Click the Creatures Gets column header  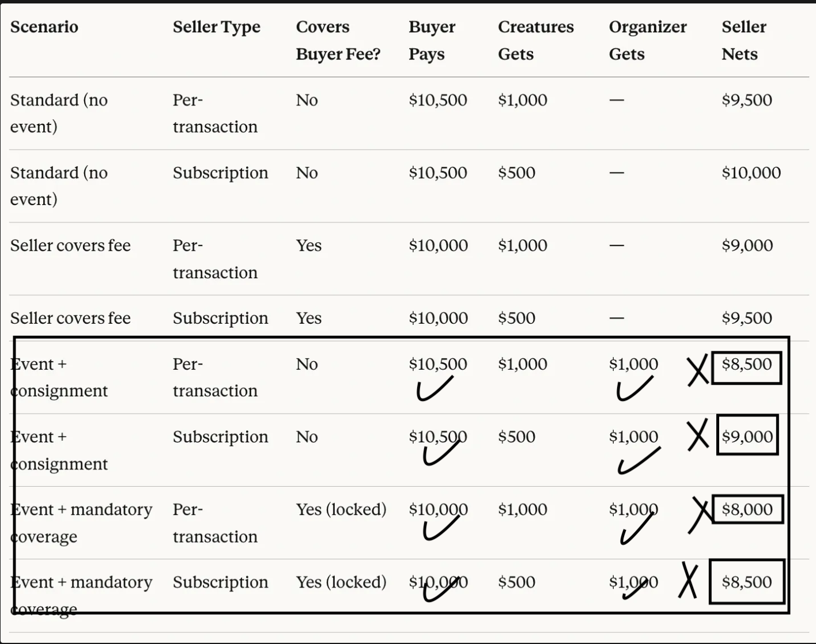point(536,40)
